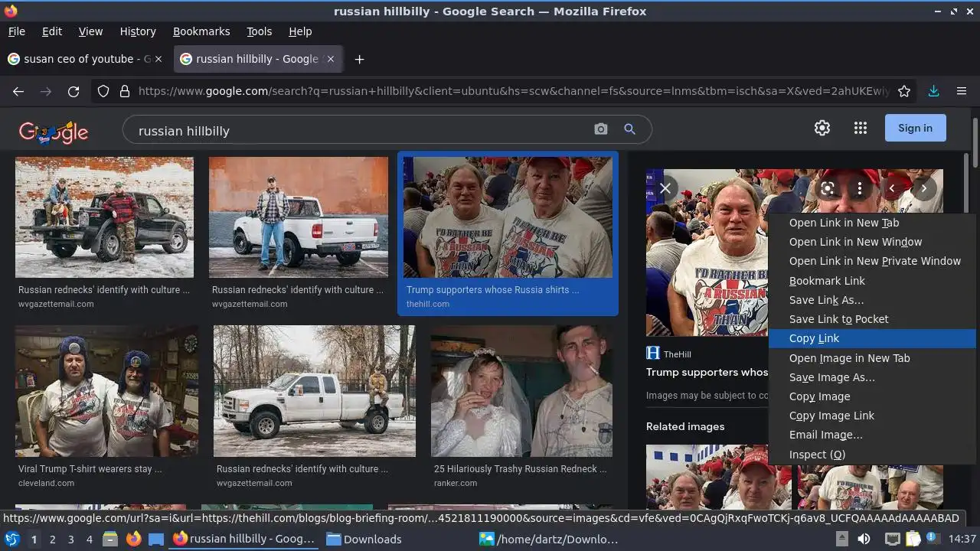Screen dimensions: 980x551
Task: Reload the current page
Action: 73,91
